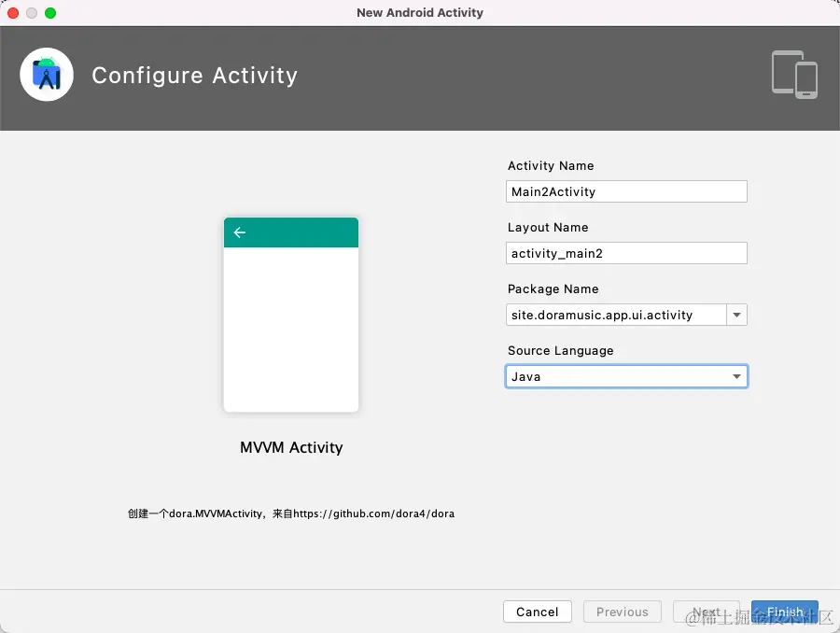
Task: Close the New Android Activity window
Action: [13, 13]
